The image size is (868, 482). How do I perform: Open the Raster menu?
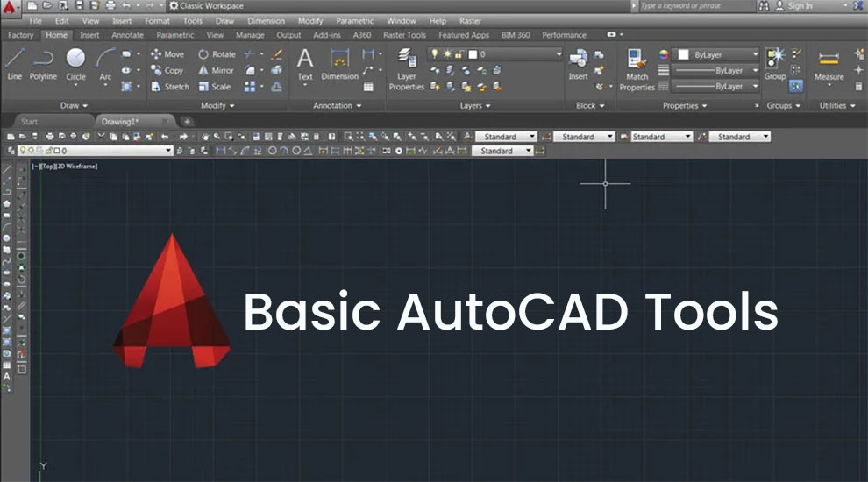tap(470, 20)
